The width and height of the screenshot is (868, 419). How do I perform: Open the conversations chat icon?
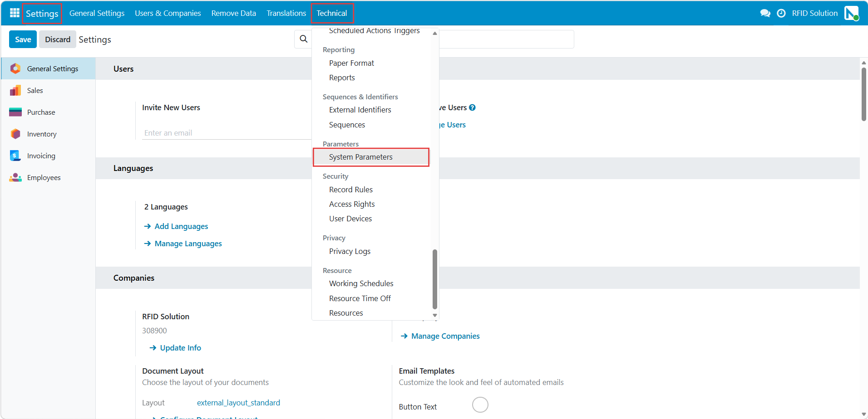tap(765, 13)
